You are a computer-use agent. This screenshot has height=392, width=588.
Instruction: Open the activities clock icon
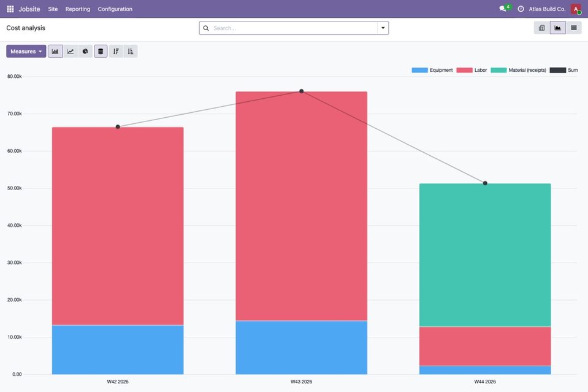click(521, 9)
